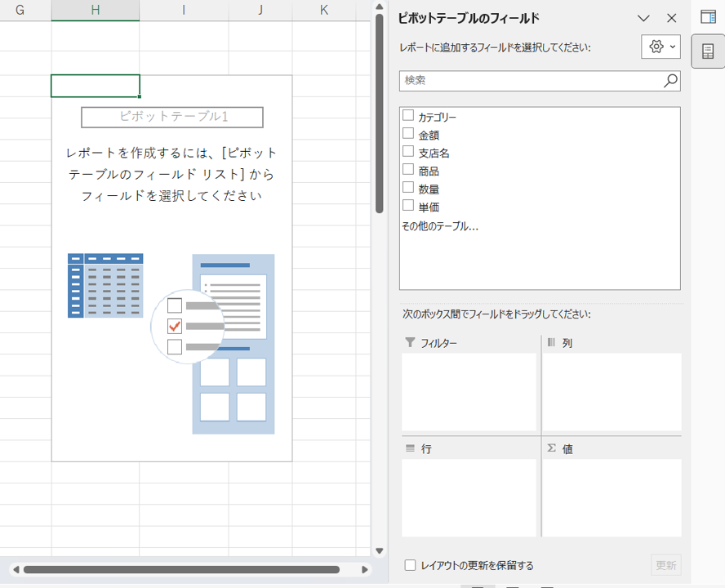Open the gear tools menu for field list
Screen dimensions: 725x588
[661, 47]
